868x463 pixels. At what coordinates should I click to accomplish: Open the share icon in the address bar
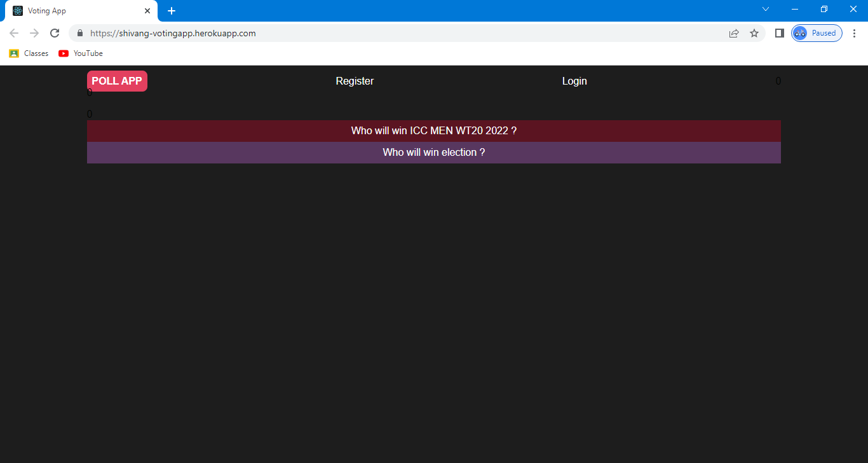(x=734, y=33)
